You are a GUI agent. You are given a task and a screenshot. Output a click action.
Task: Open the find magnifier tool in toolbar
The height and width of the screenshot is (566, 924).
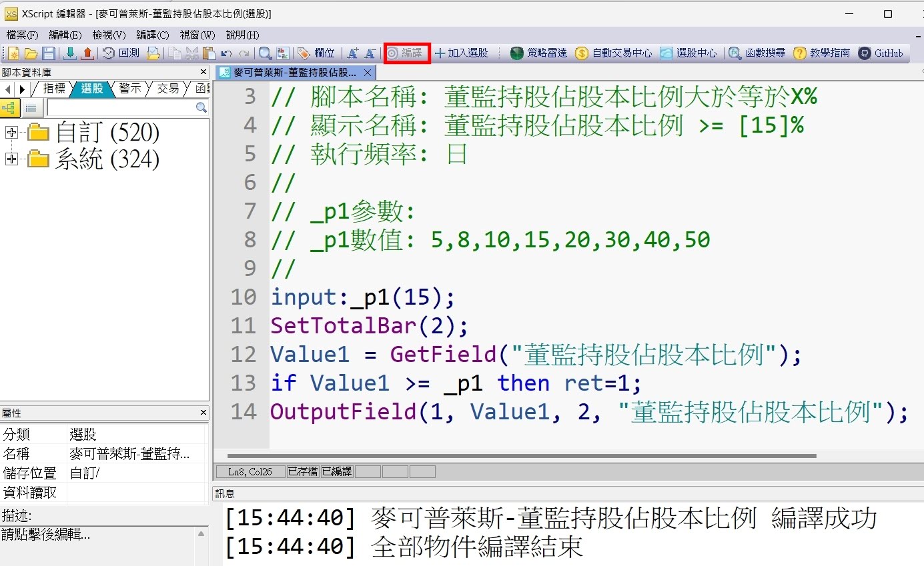tap(265, 53)
